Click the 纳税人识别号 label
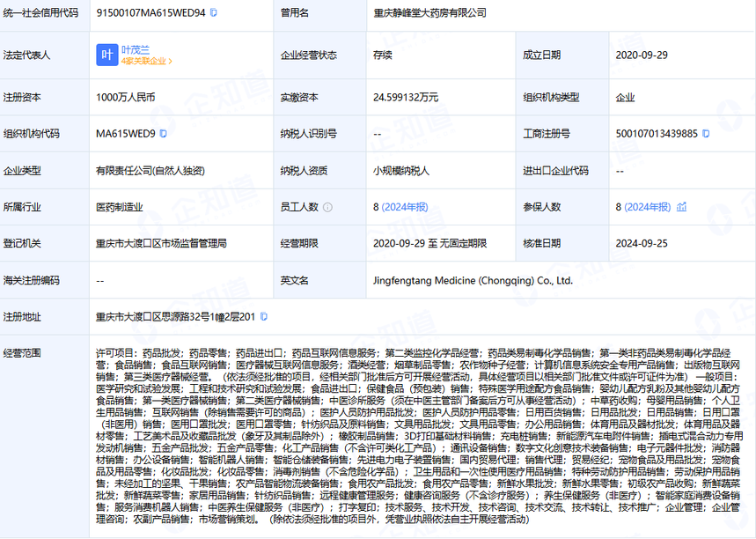This screenshot has width=756, height=539. (309, 134)
